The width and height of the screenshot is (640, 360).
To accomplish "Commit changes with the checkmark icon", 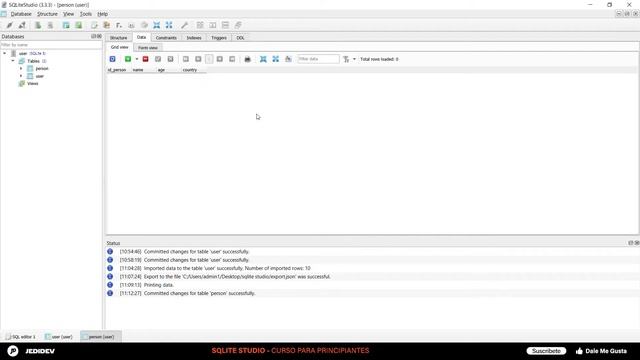I will click(x=158, y=59).
